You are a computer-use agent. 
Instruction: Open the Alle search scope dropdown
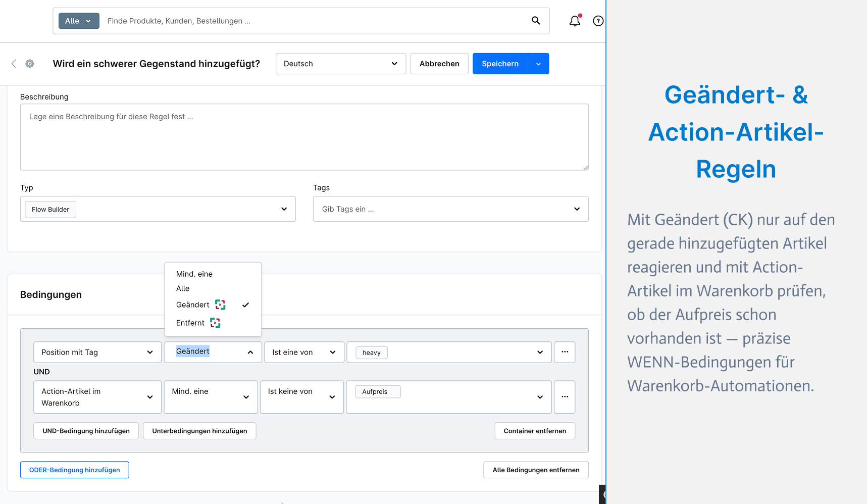pyautogui.click(x=79, y=21)
